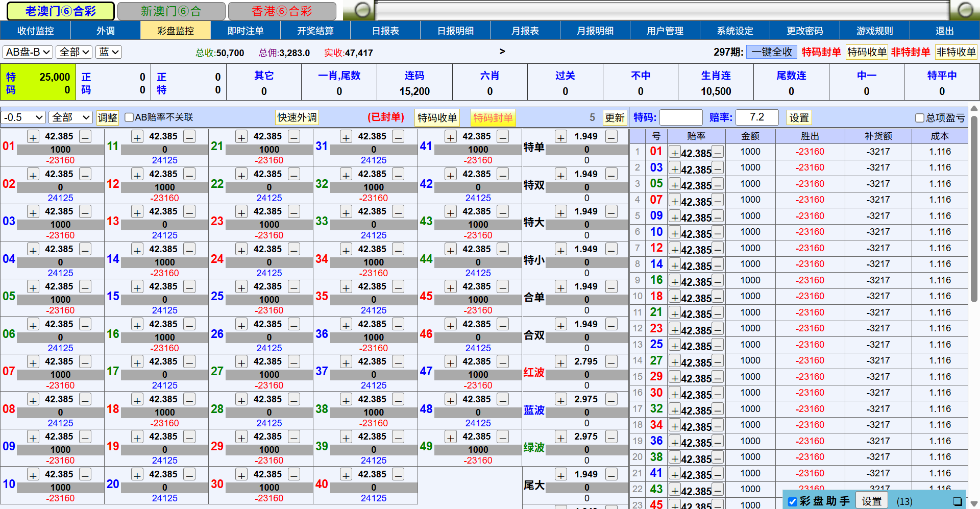Screen dimensions: 980x509
Task: Decrease odds for 红波 with minus icon
Action: point(611,362)
